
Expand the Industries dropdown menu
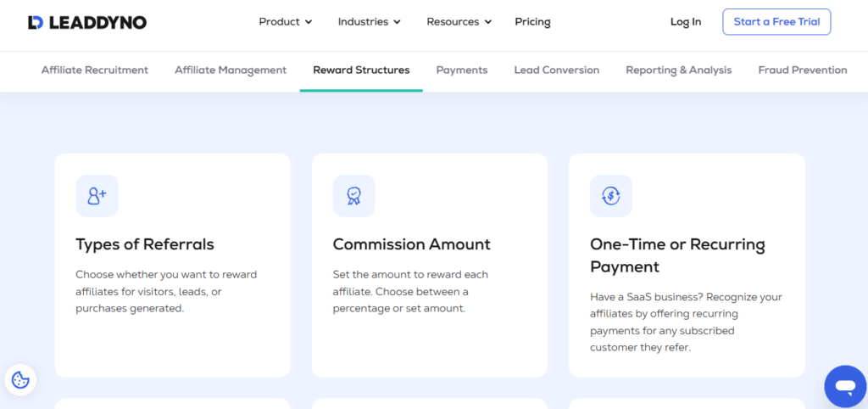(x=369, y=22)
